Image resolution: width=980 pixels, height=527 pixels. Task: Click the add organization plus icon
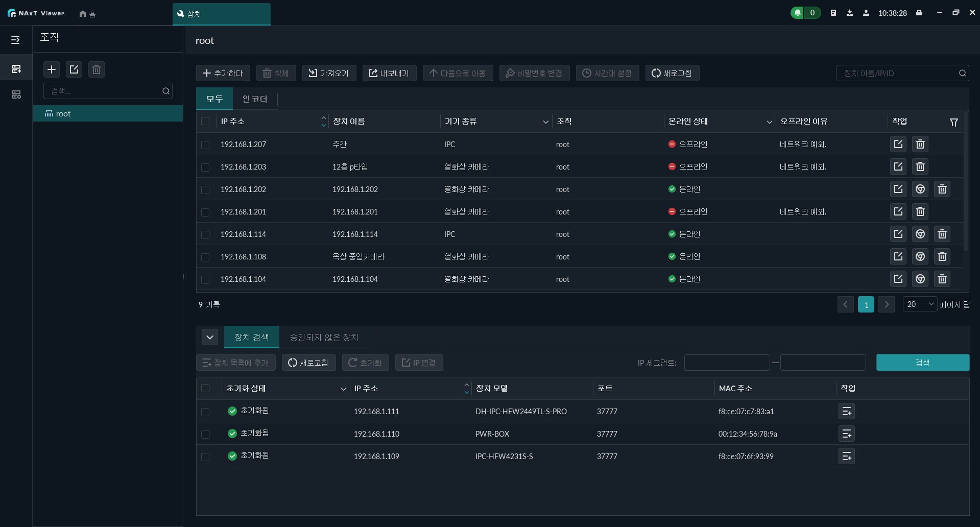pyautogui.click(x=52, y=69)
